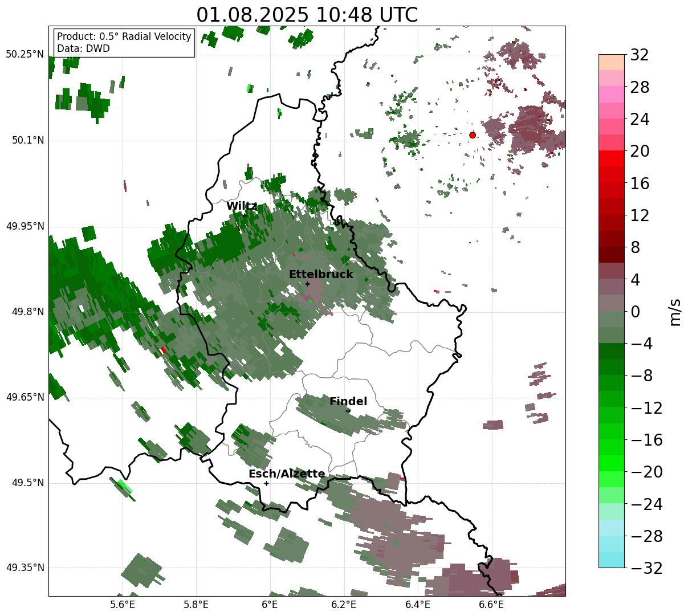The image size is (688, 616).
Task: Click the Ettelbruck city label
Action: (x=321, y=275)
